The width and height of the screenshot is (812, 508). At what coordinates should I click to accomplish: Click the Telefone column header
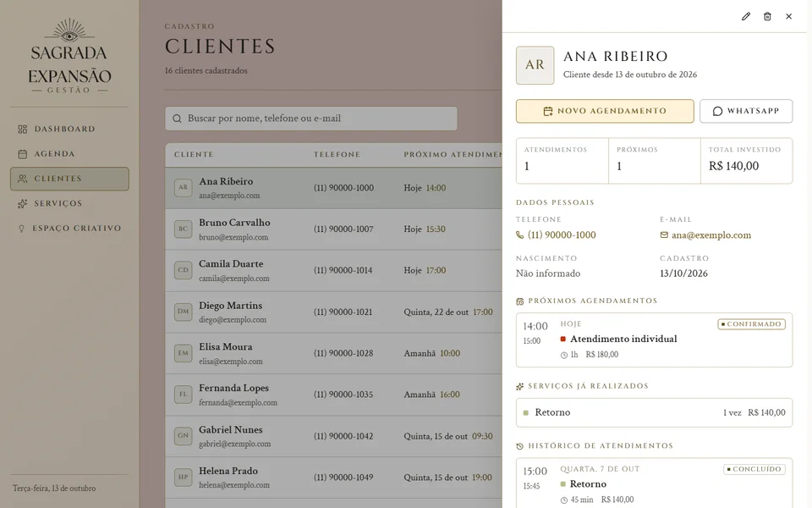pos(337,154)
